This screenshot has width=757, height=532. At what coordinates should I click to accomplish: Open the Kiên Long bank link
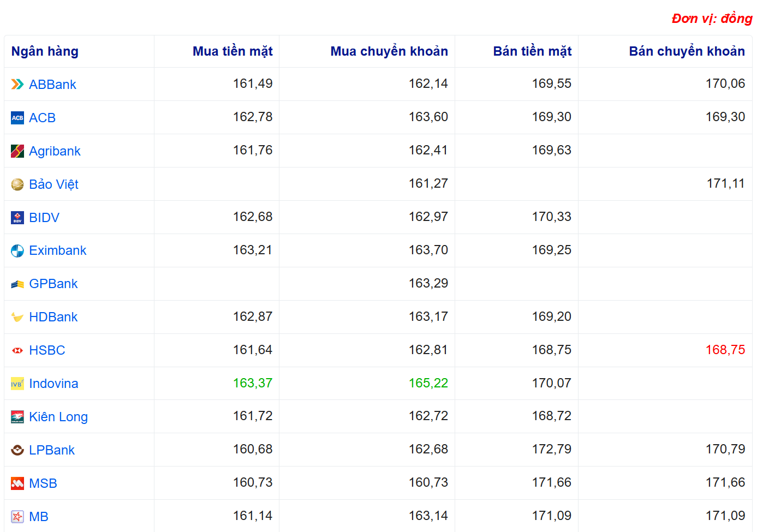coord(58,417)
